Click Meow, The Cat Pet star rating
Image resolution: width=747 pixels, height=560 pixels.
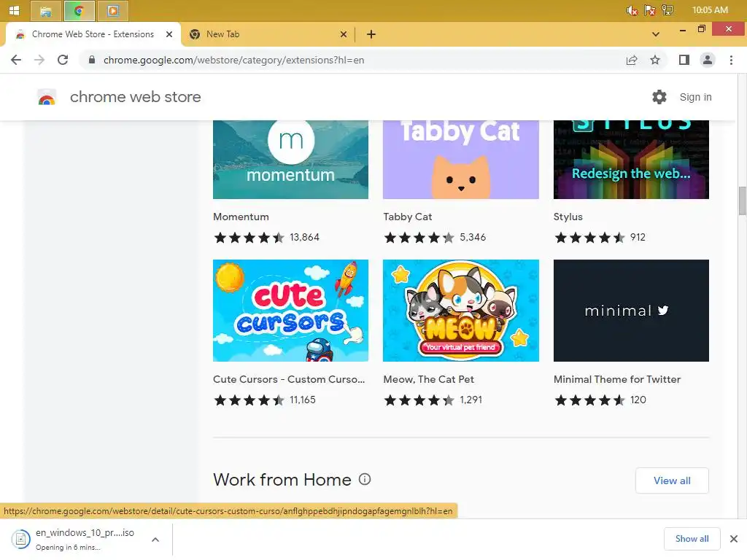(419, 400)
